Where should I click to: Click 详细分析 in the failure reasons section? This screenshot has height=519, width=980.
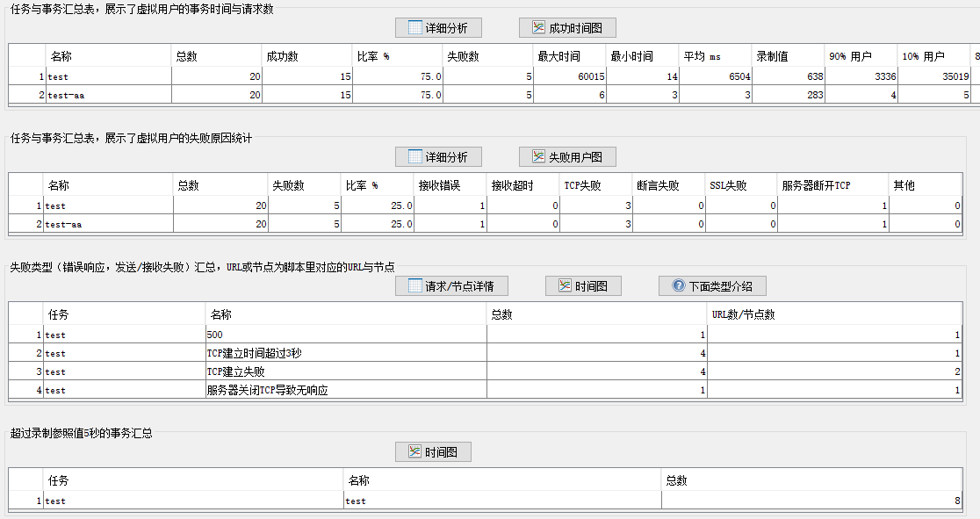click(x=438, y=157)
